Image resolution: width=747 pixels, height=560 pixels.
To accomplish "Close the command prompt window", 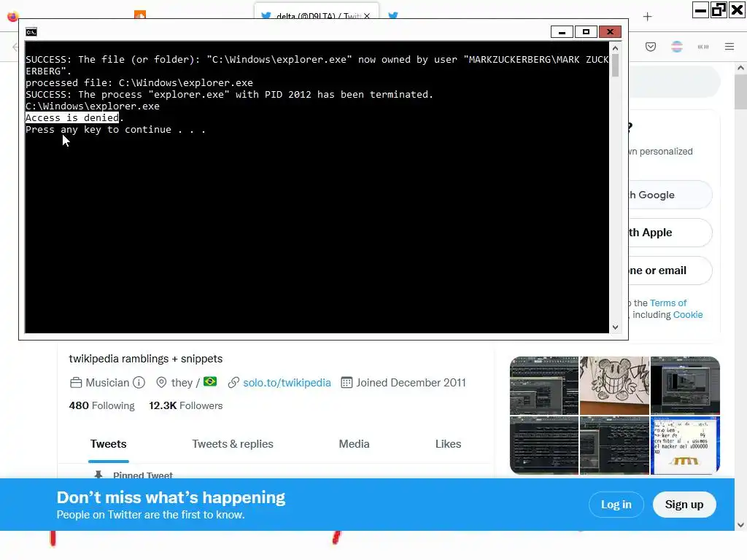I will 610,32.
